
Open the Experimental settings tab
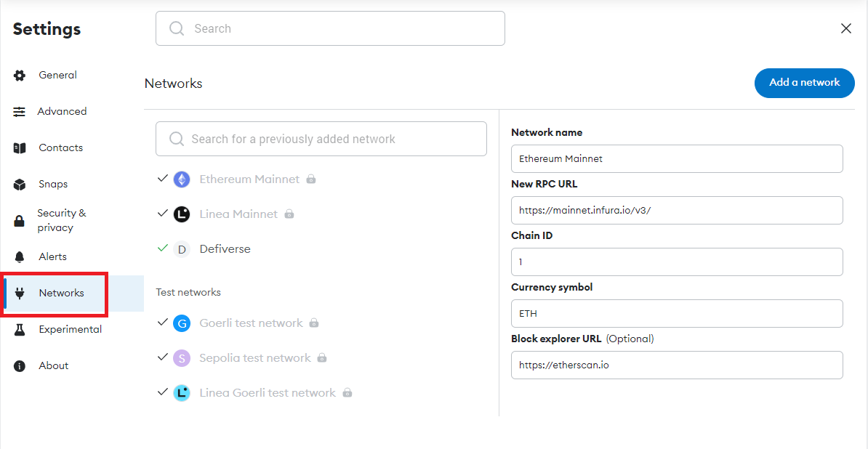(x=70, y=330)
